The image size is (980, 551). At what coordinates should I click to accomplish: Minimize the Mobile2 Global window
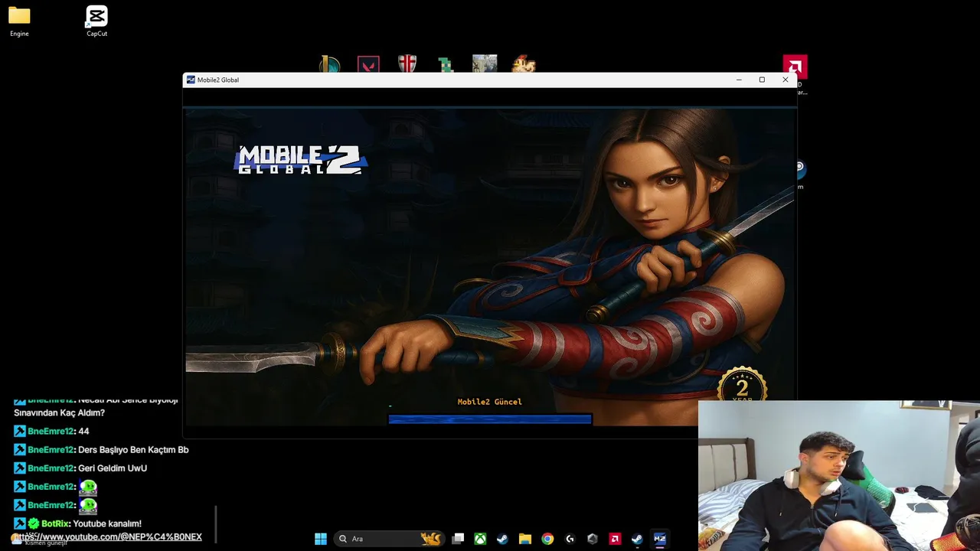[x=739, y=80]
